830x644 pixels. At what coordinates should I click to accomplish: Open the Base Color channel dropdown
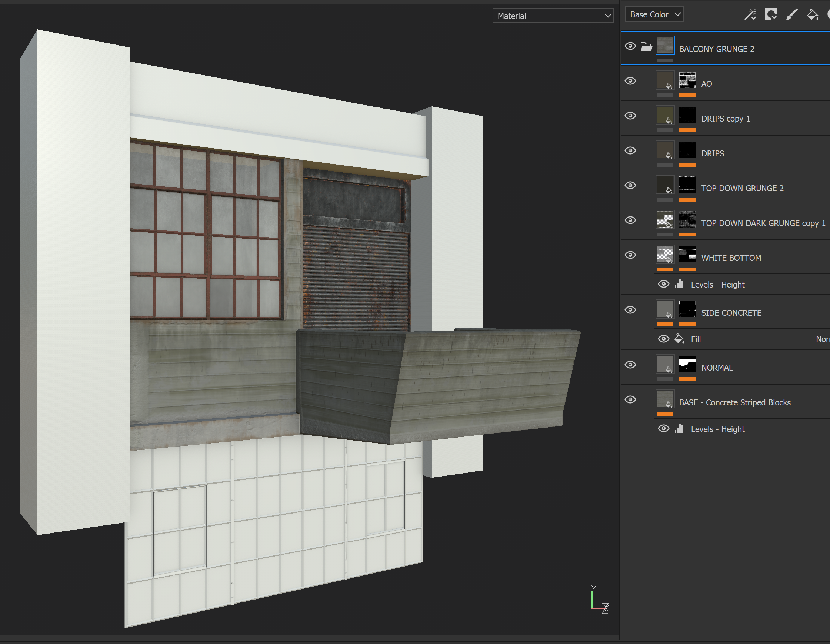point(654,14)
